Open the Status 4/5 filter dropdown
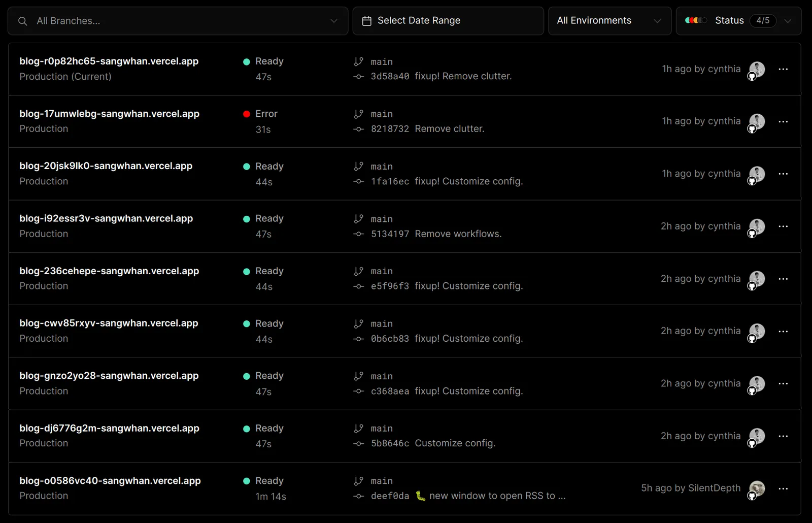This screenshot has height=523, width=812. click(x=738, y=21)
